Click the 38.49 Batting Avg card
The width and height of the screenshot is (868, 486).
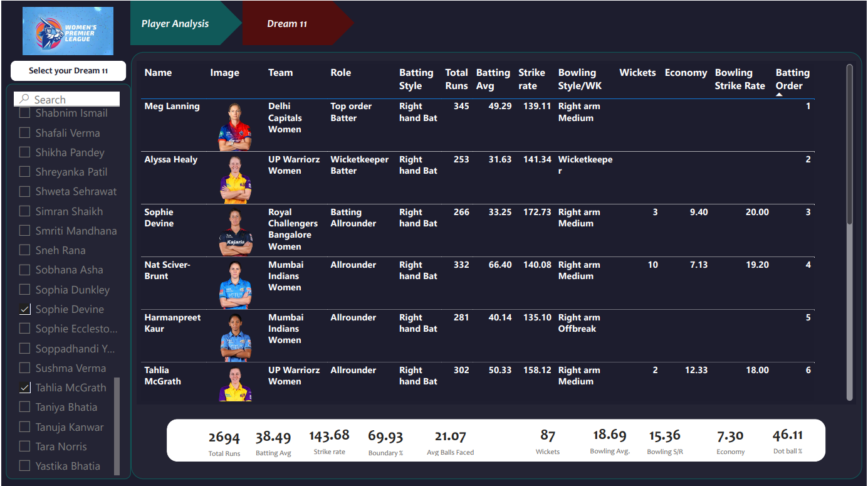coord(274,442)
